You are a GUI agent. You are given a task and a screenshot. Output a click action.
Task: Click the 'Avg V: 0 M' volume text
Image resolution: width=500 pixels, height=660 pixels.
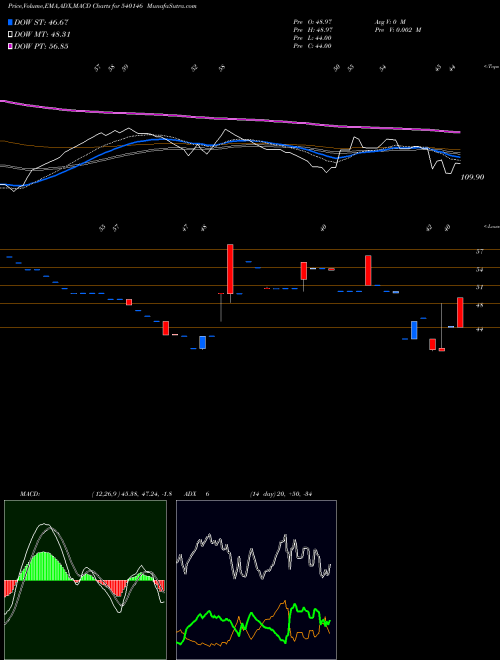point(389,21)
